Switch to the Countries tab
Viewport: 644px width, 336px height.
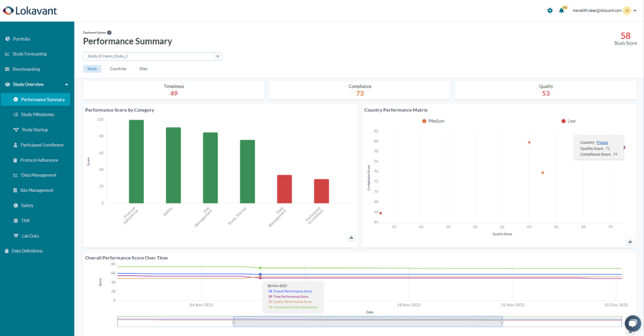118,69
